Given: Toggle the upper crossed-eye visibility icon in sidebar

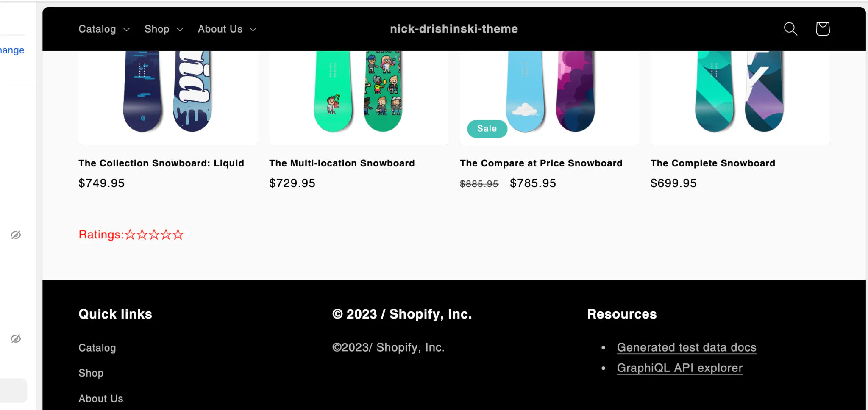Looking at the screenshot, I should click(x=16, y=235).
